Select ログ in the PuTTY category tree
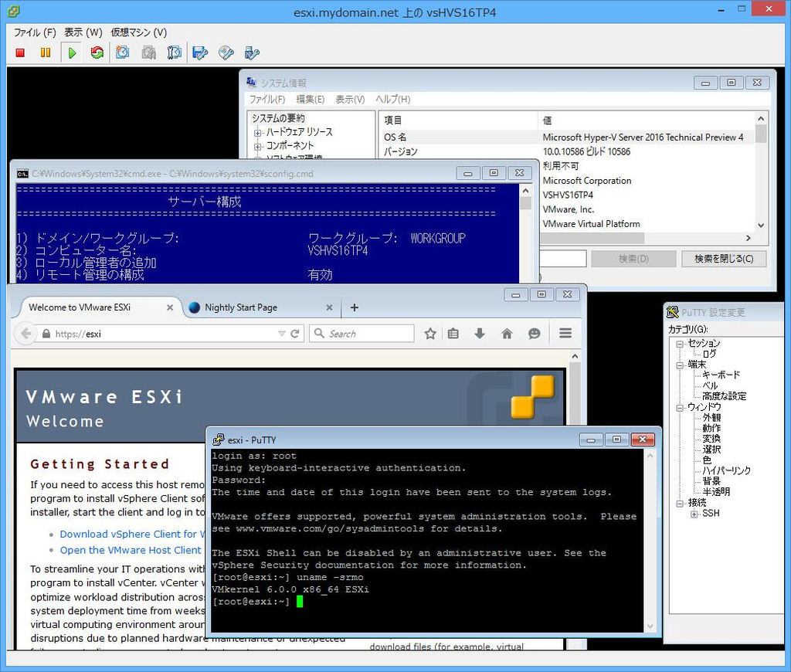The image size is (791, 672). click(x=709, y=354)
